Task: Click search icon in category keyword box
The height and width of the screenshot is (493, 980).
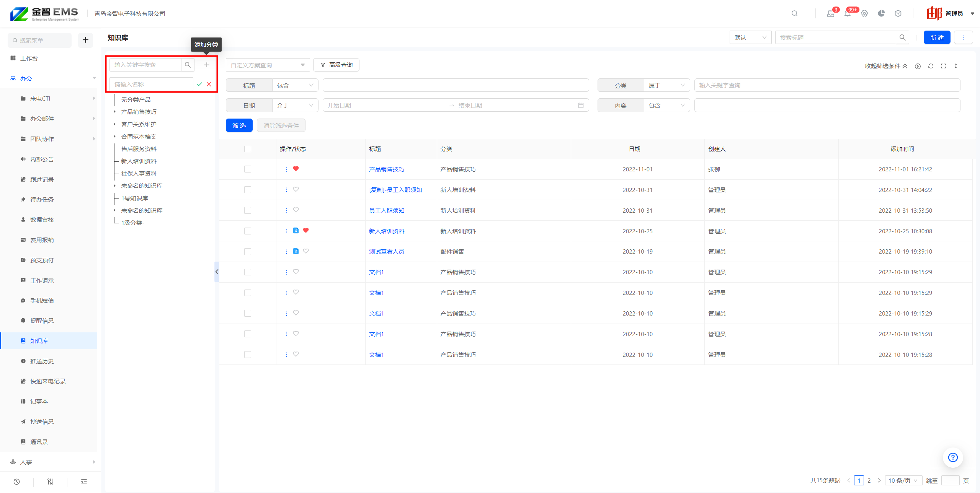Action: pos(188,65)
